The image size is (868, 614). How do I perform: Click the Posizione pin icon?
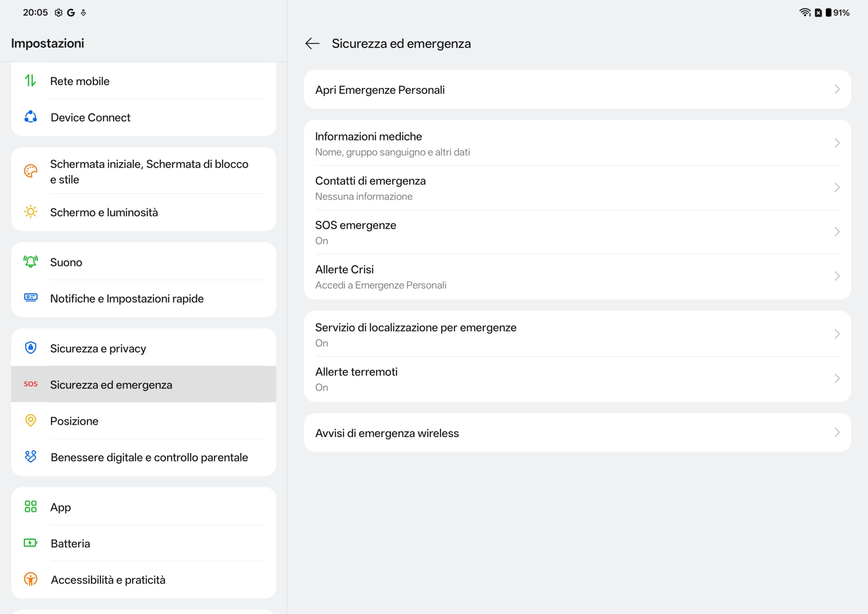click(31, 420)
